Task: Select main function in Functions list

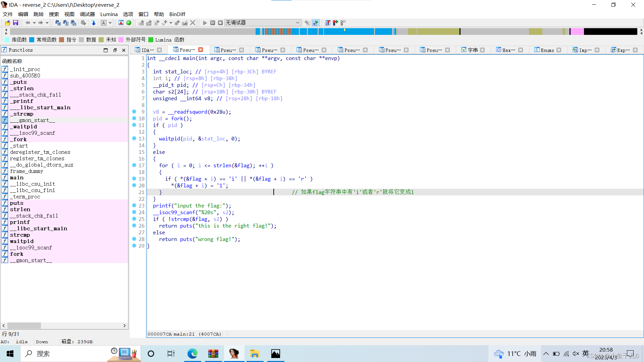Action: click(x=17, y=178)
